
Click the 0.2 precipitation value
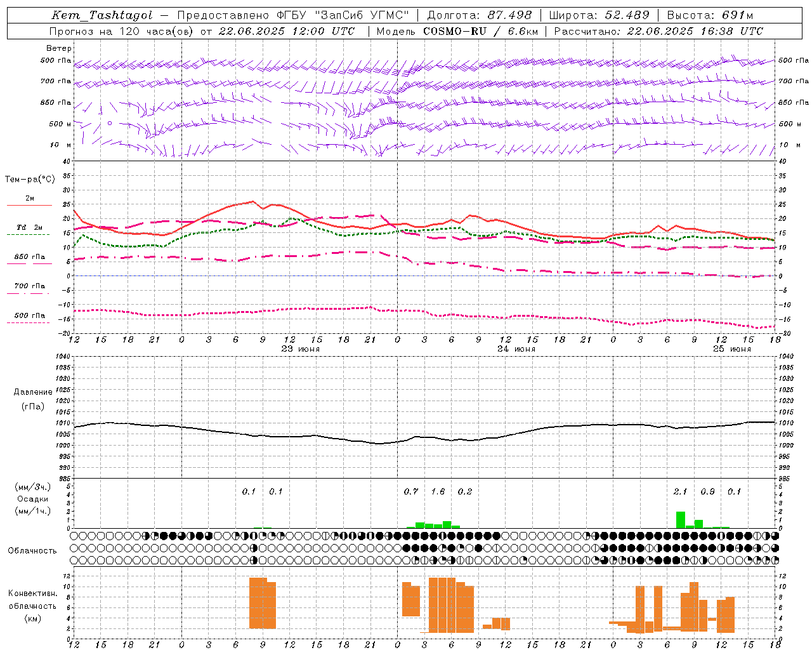coord(465,491)
